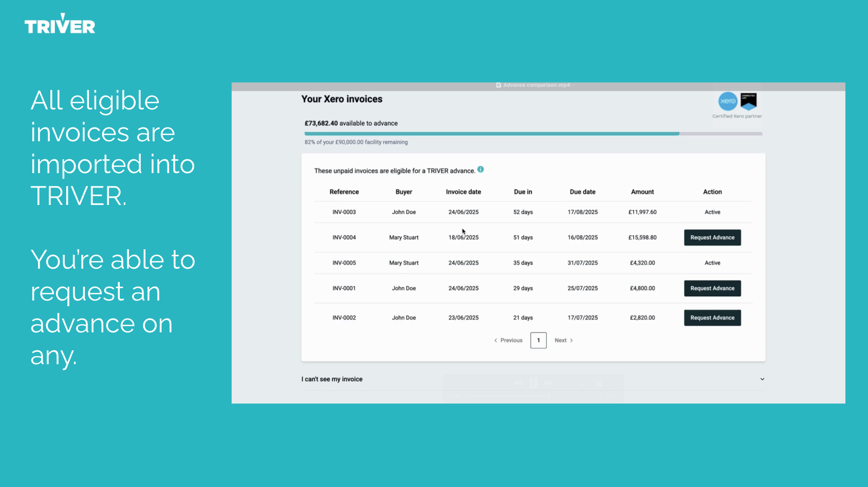Click amount £4,800.00
Image resolution: width=868 pixels, height=487 pixels.
642,288
